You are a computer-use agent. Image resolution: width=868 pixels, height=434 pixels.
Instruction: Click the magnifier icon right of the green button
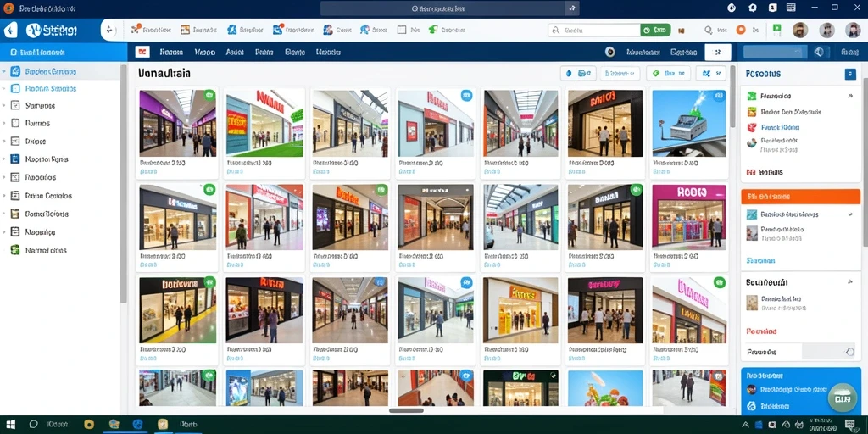pyautogui.click(x=708, y=31)
